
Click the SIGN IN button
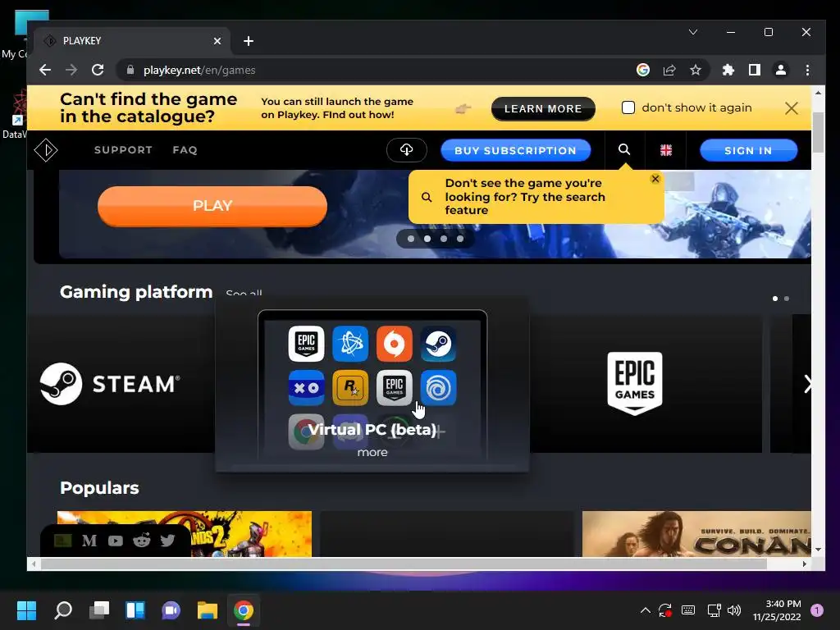tap(748, 151)
